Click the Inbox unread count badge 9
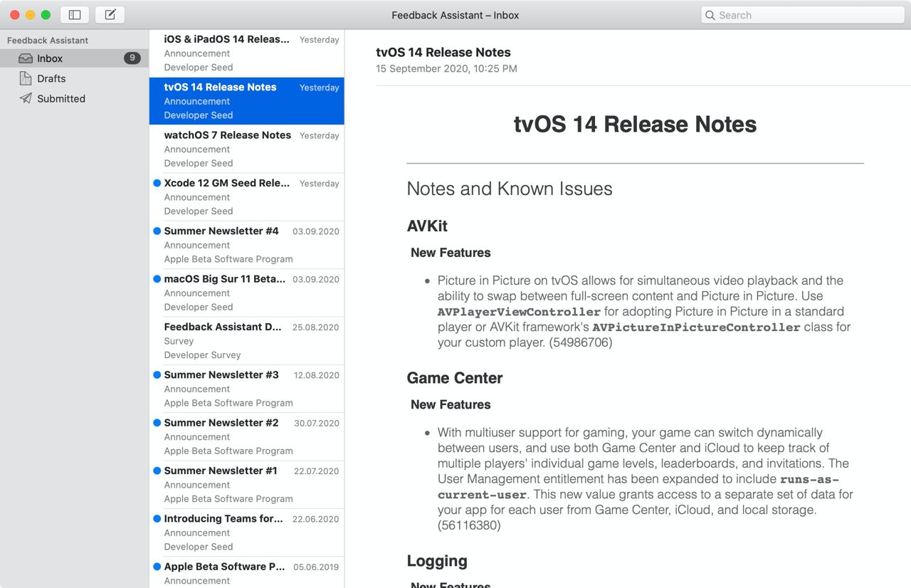 [132, 58]
